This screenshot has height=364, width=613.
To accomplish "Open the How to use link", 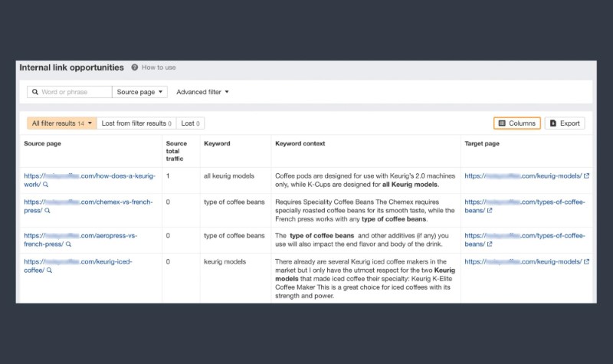I will click(159, 67).
